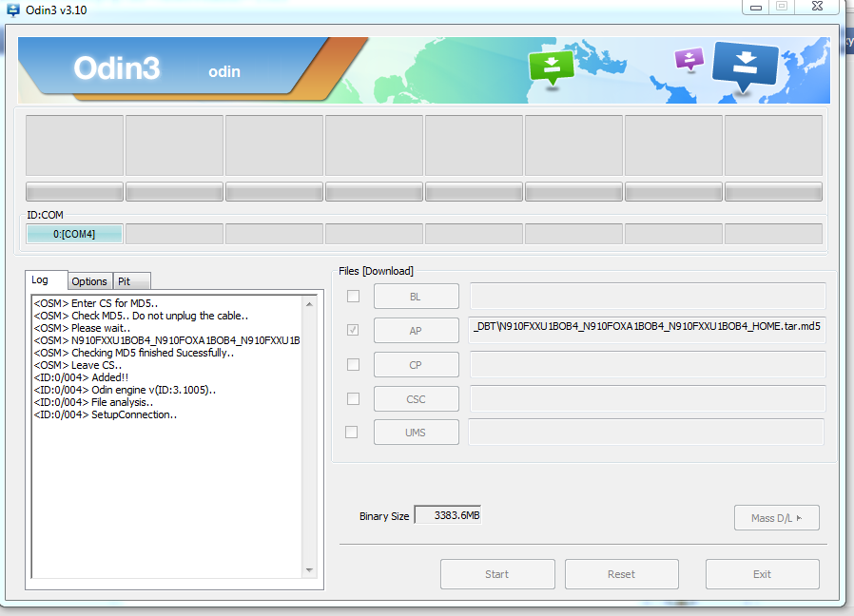
Task: Toggle the AP checkbox
Action: click(354, 330)
